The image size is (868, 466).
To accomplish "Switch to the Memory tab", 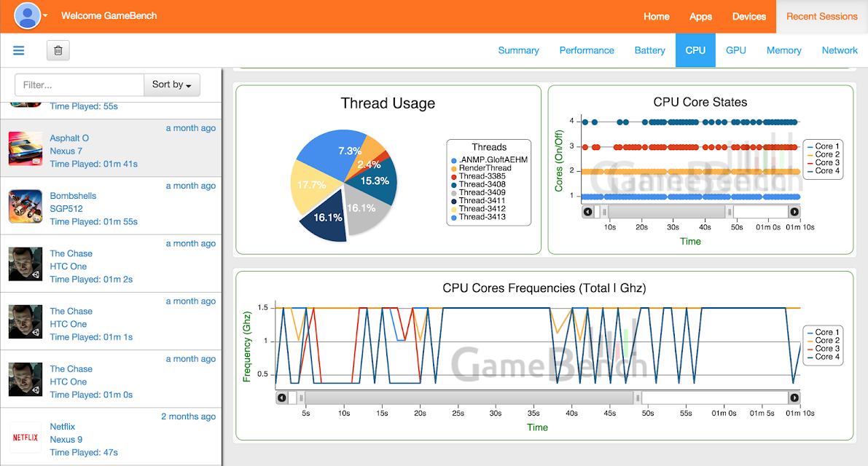I will [784, 50].
